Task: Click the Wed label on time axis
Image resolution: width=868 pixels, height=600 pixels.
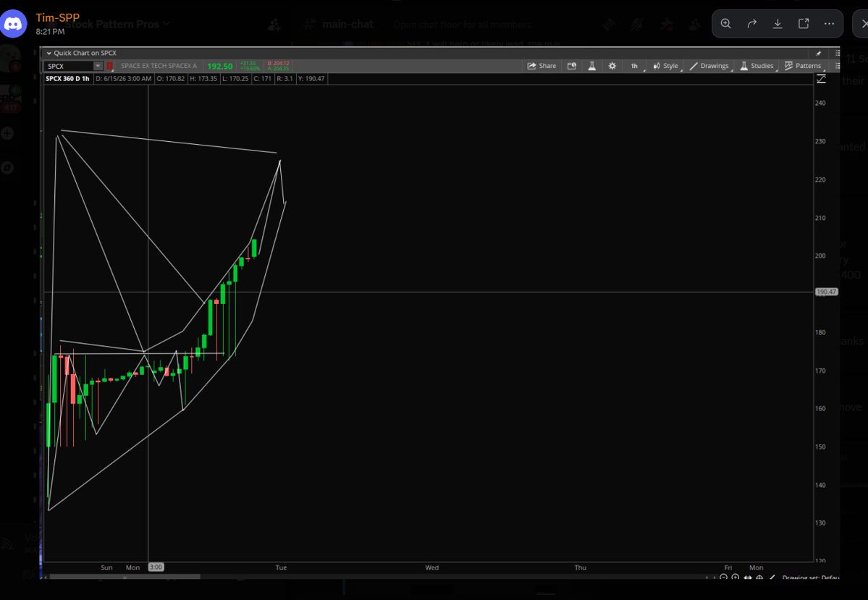Action: click(431, 567)
